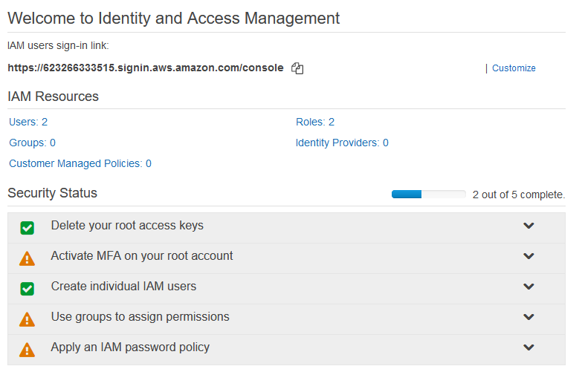Click the Apply an IAM password policy row title
Viewport: 582px width, 392px height.
click(x=130, y=347)
